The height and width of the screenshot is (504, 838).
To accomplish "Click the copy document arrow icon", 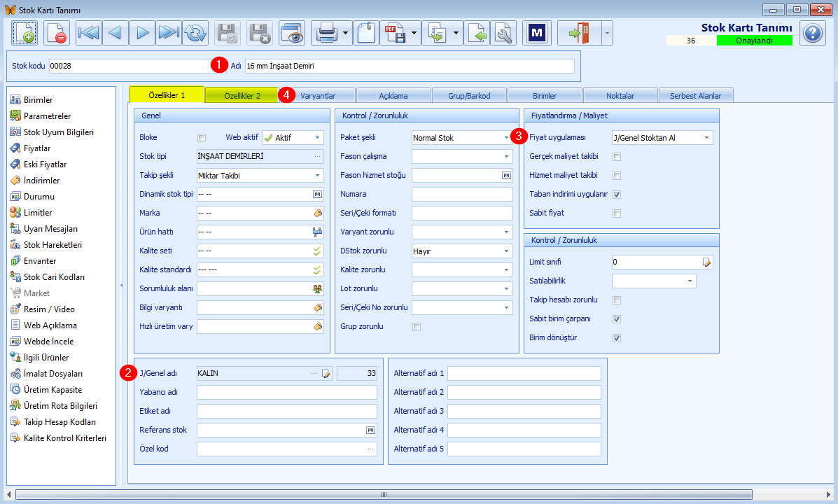I will click(x=437, y=33).
